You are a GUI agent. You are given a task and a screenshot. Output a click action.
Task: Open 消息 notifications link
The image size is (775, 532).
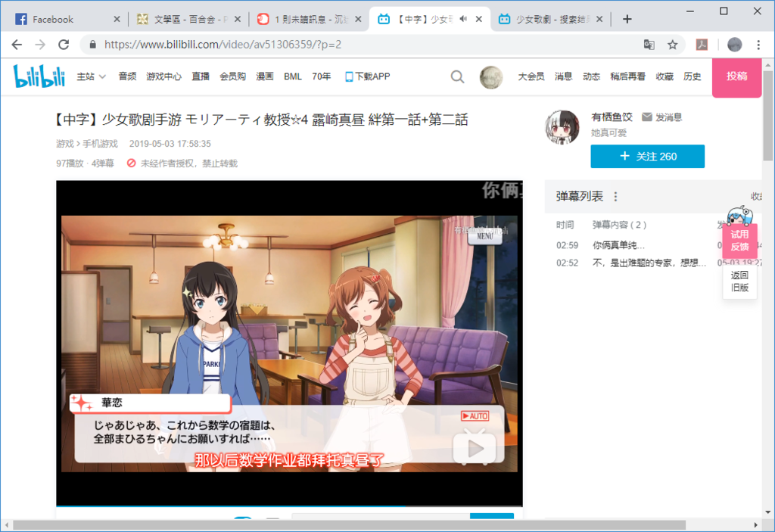point(563,76)
